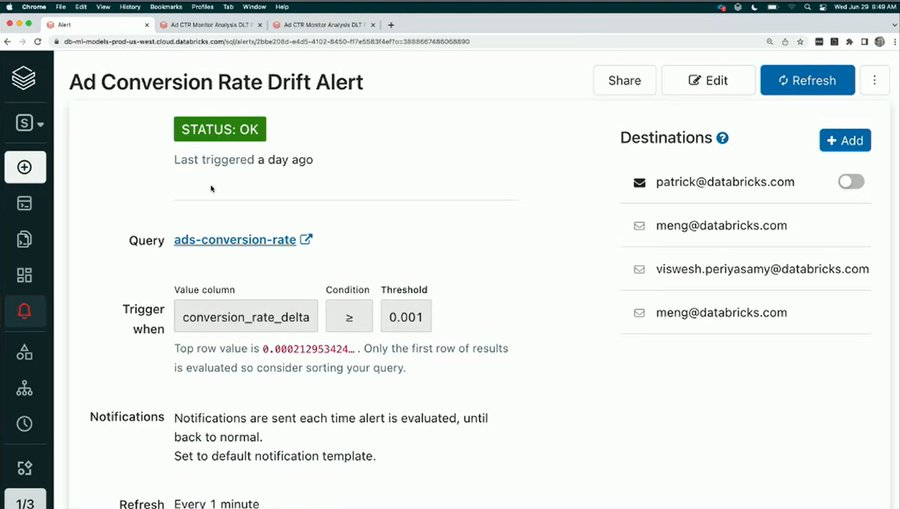The height and width of the screenshot is (509, 900).
Task: Open the Query History clock icon
Action: (x=24, y=424)
